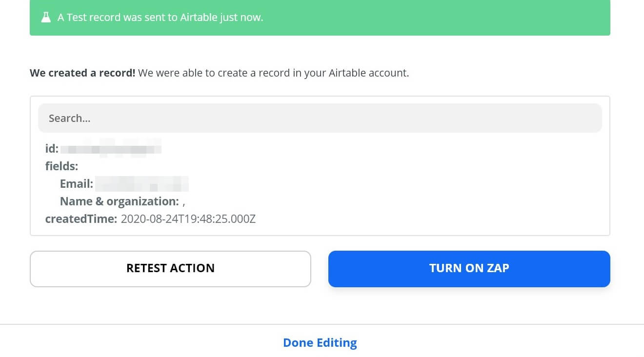This screenshot has height=357, width=644.
Task: Click the 'id:' field label
Action: [x=52, y=149]
